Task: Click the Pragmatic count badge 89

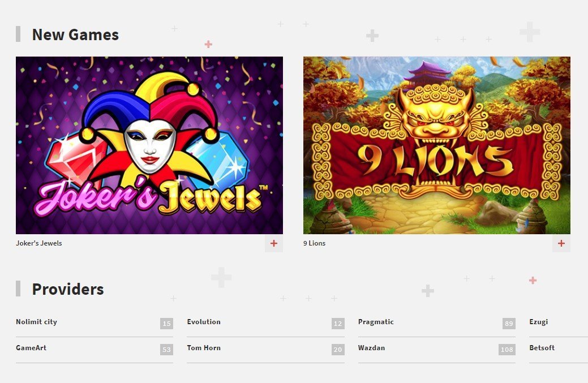Action: click(509, 324)
